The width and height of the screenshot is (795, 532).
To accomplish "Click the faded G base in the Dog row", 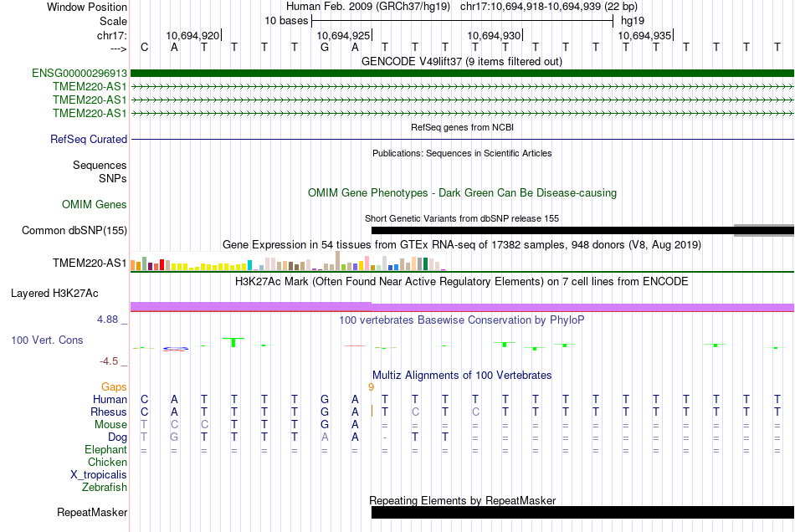I will [x=174, y=437].
